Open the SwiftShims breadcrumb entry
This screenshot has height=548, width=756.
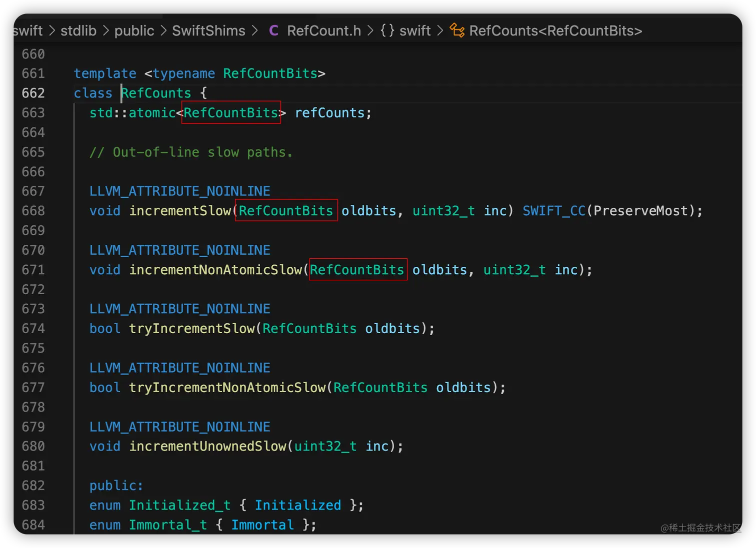point(208,30)
